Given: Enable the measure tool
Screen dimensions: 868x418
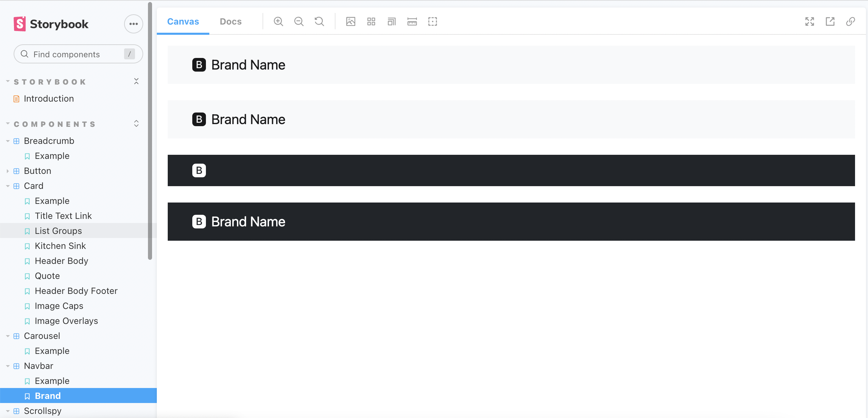Looking at the screenshot, I should click(412, 21).
